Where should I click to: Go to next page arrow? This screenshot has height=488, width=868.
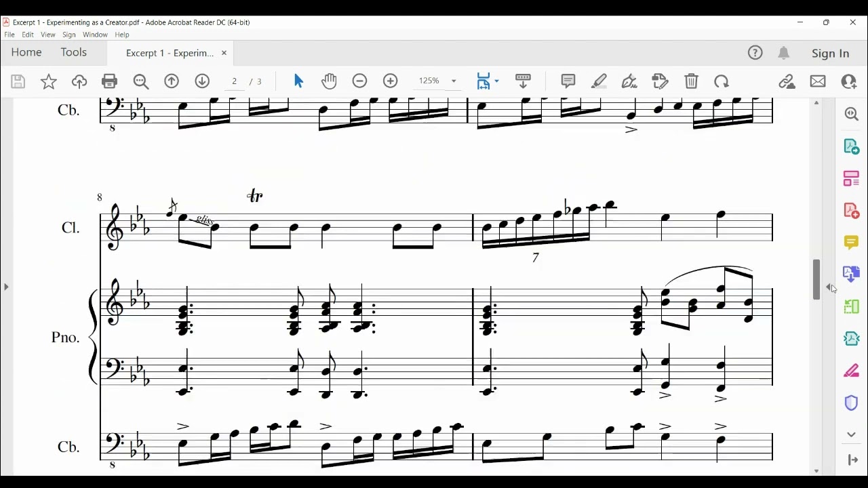[202, 81]
